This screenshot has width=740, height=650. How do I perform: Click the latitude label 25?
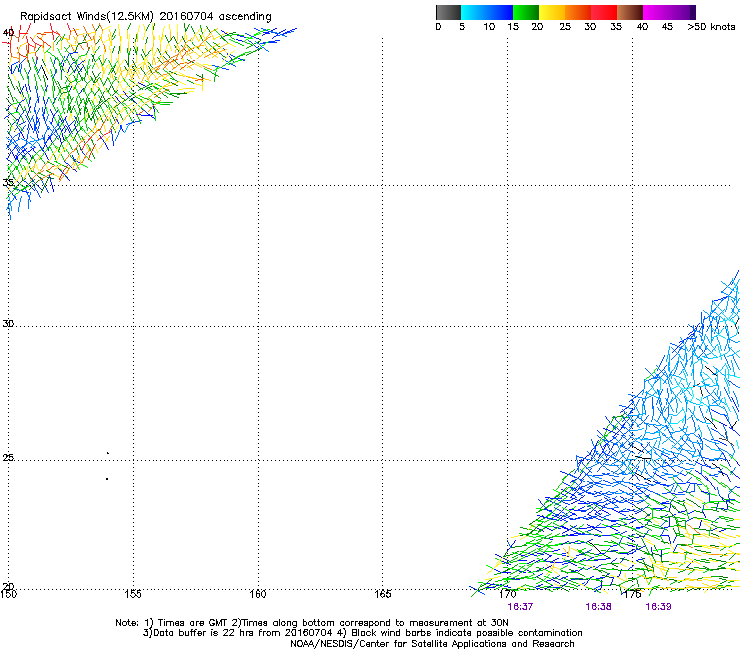pyautogui.click(x=8, y=457)
